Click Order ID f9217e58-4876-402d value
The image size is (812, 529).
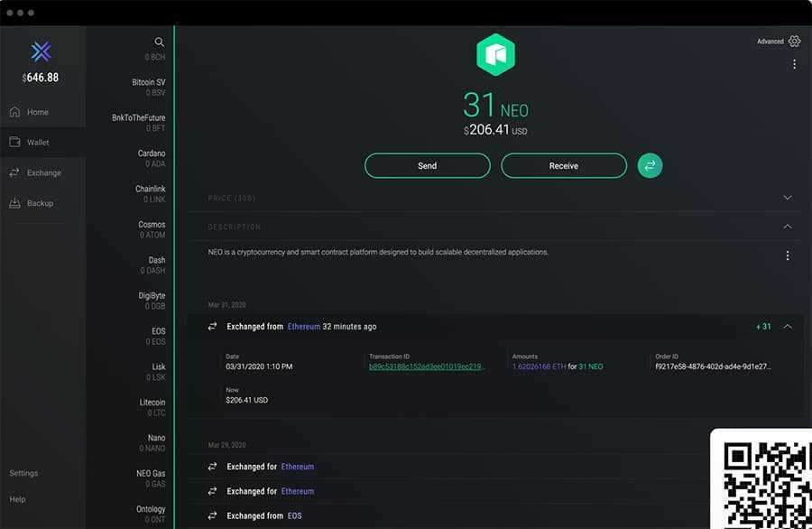pyautogui.click(x=713, y=367)
